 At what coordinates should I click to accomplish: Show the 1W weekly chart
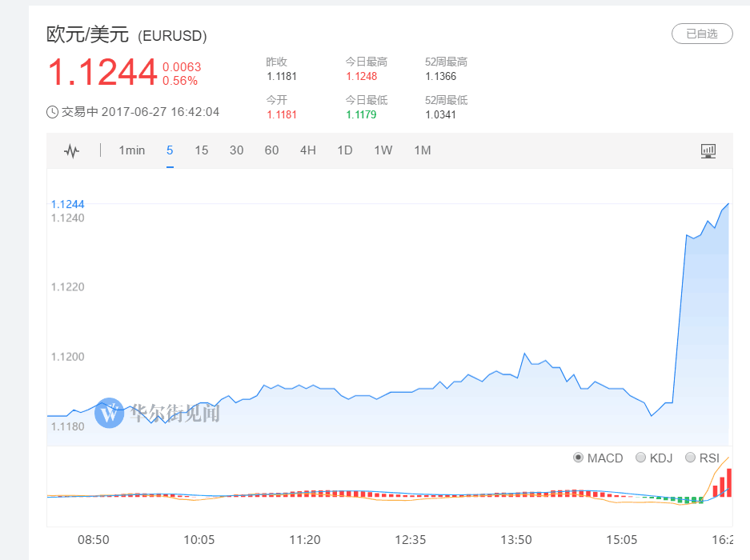(x=383, y=150)
